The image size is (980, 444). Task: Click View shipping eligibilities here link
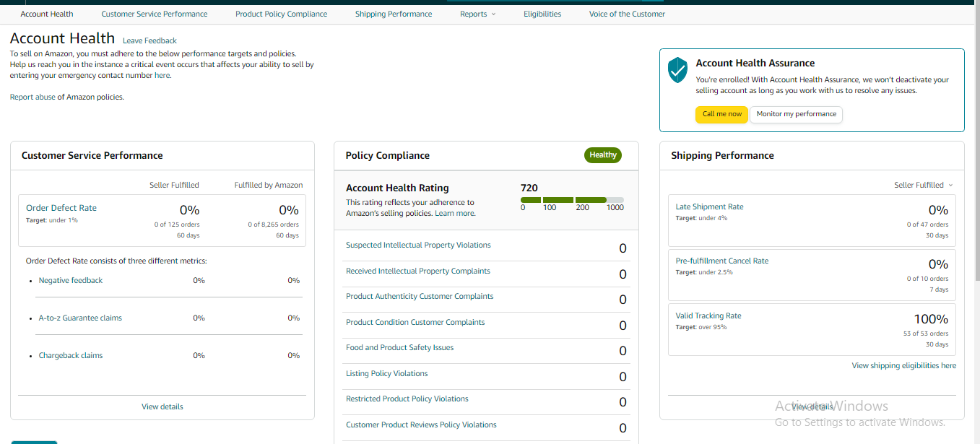(x=903, y=366)
